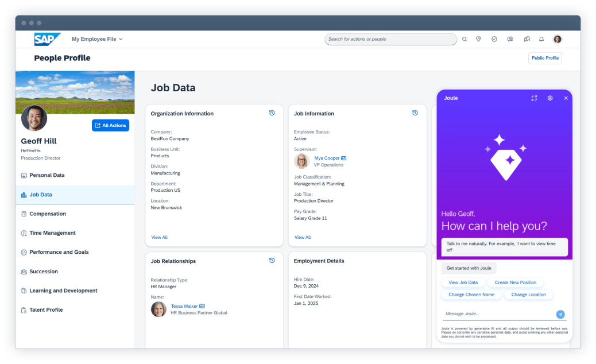Screen dimensions: 596x364
Task: Click the All Actions button
Action: pyautogui.click(x=110, y=125)
